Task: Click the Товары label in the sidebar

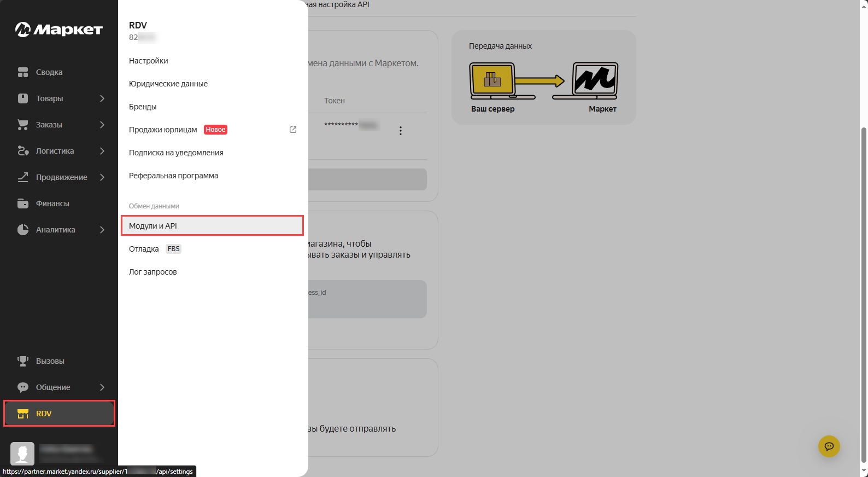Action: [x=49, y=98]
